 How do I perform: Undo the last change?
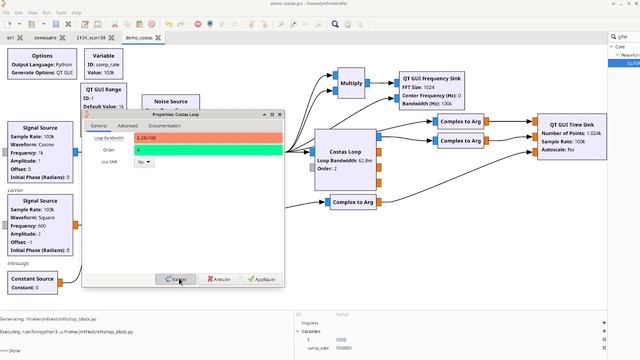pos(168,24)
